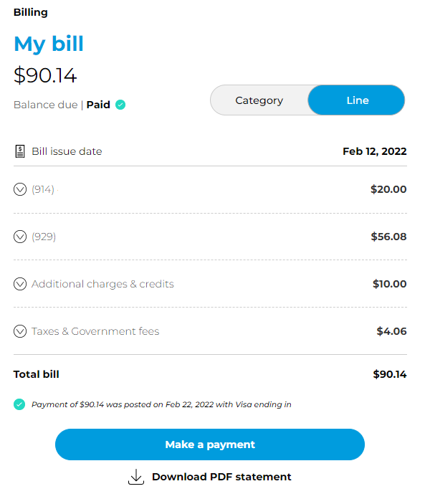This screenshot has height=504, width=425.
Task: Click the My bill title
Action: 49,44
